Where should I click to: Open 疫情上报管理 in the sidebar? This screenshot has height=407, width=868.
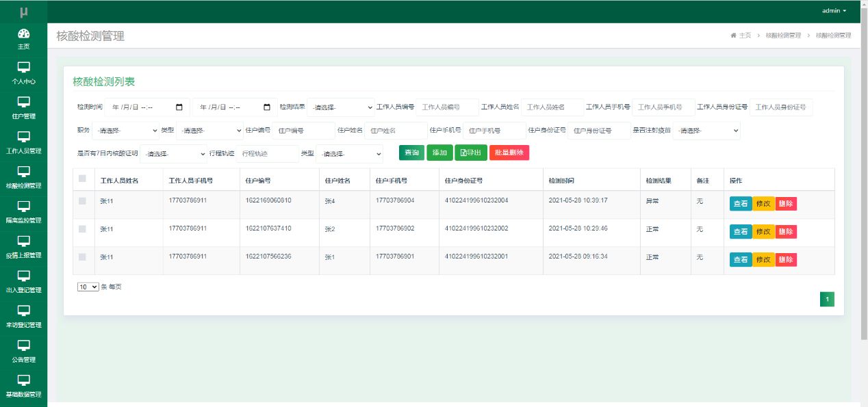point(23,247)
